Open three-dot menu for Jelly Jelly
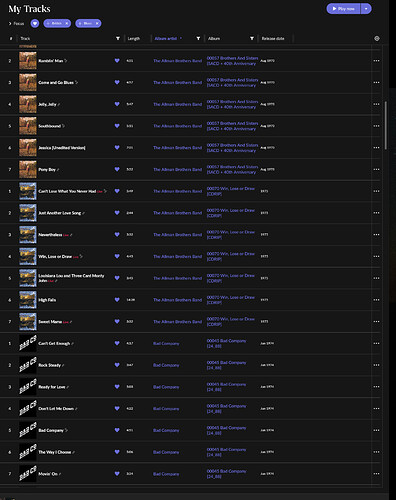Viewport: 396px width, 500px height. pos(376,104)
